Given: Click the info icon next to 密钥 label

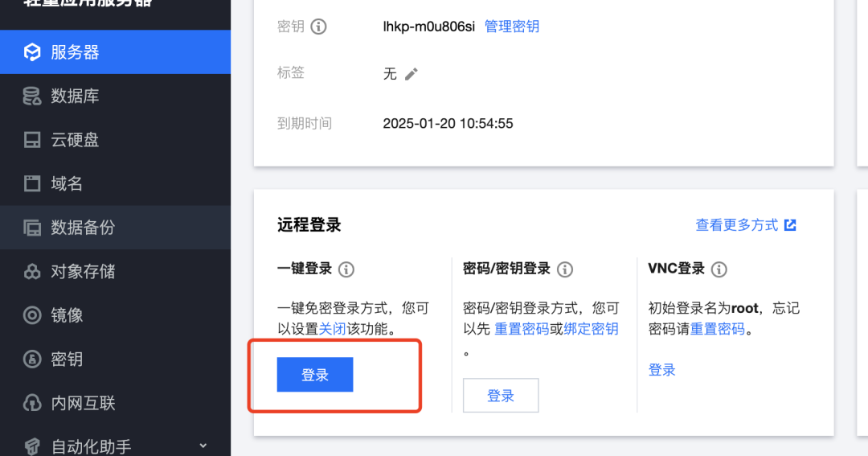Looking at the screenshot, I should point(319,27).
